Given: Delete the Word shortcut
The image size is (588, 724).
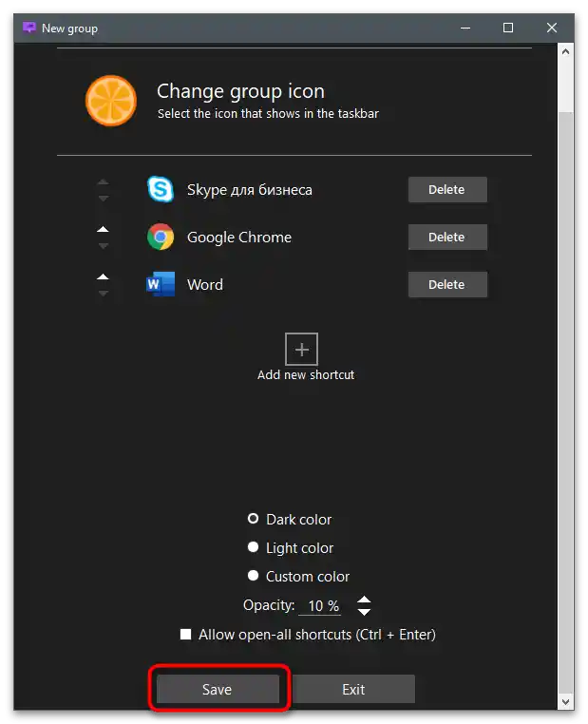Looking at the screenshot, I should pyautogui.click(x=447, y=284).
